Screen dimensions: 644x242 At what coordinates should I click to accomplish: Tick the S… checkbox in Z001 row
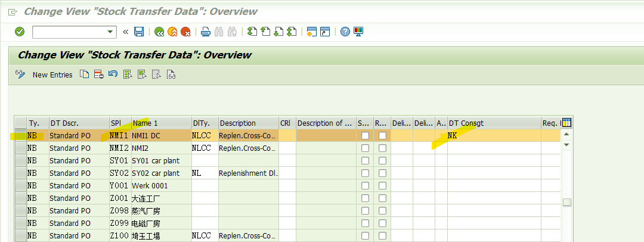[365, 198]
